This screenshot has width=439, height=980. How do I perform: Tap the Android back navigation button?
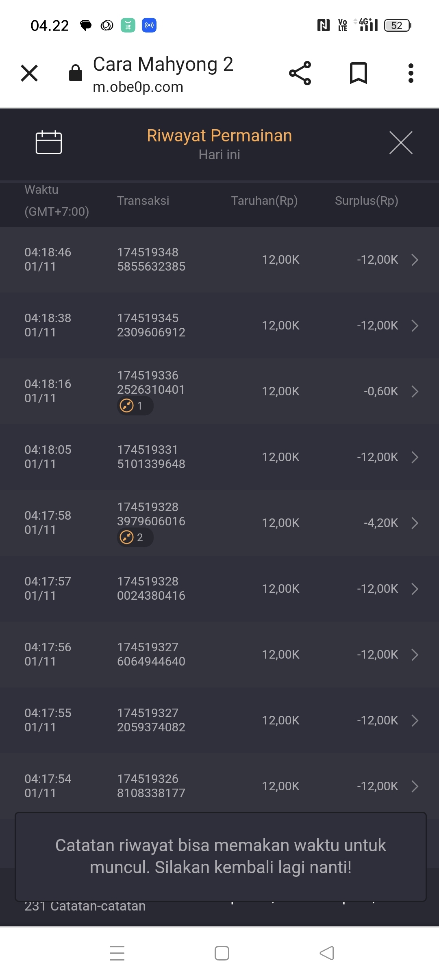pos(327,953)
